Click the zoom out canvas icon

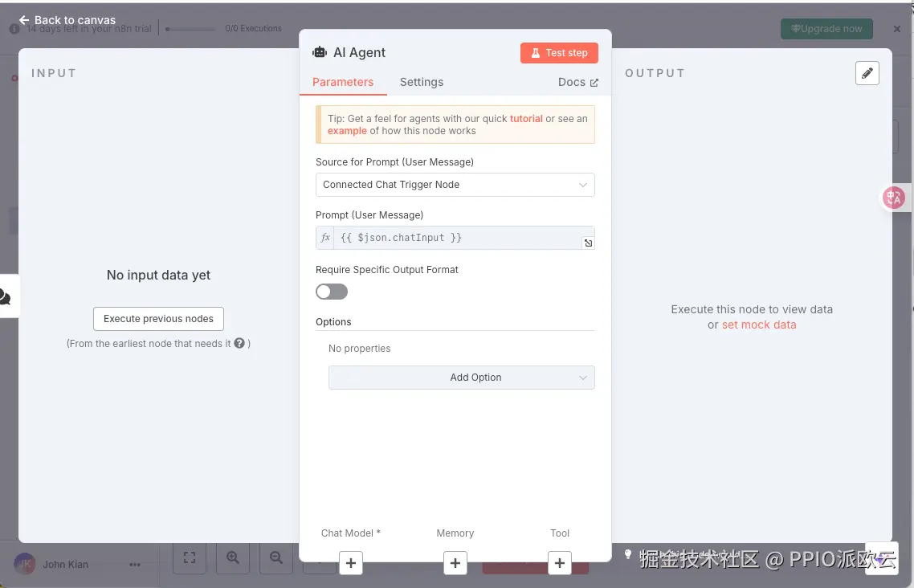(275, 557)
